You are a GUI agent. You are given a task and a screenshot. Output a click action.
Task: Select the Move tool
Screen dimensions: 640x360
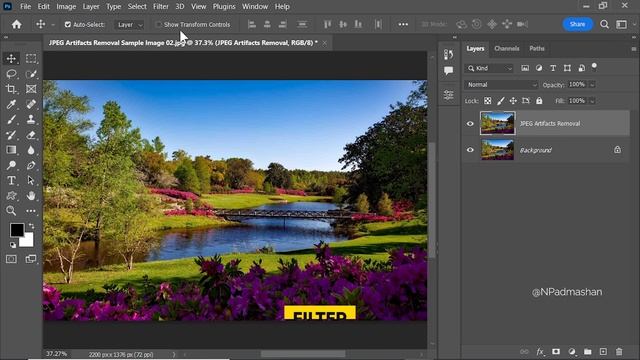click(11, 58)
